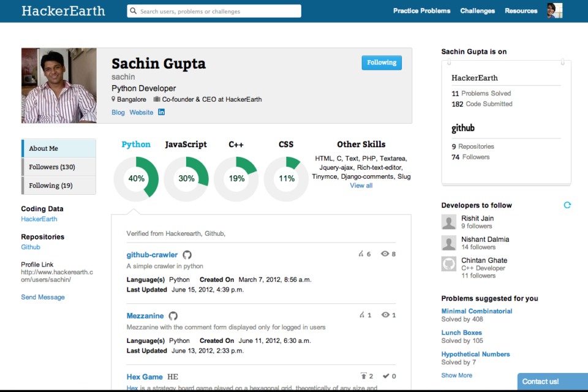
Task: Toggle the Following button for Sachin Gupta
Action: tap(382, 62)
